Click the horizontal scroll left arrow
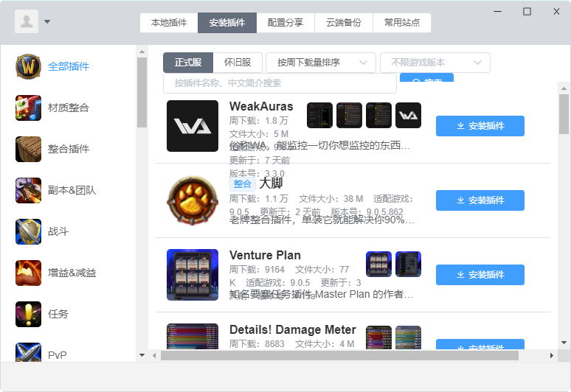Image resolution: width=571 pixels, height=392 pixels. (154, 355)
